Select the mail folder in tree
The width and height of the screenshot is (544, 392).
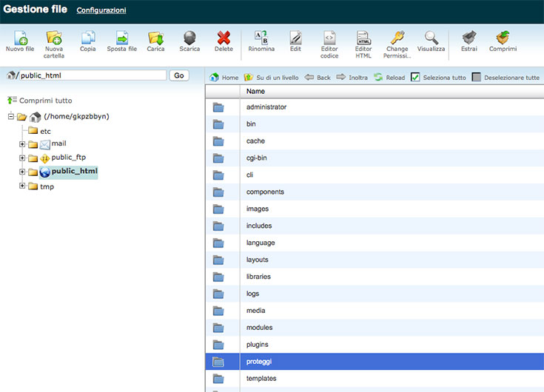[58, 143]
